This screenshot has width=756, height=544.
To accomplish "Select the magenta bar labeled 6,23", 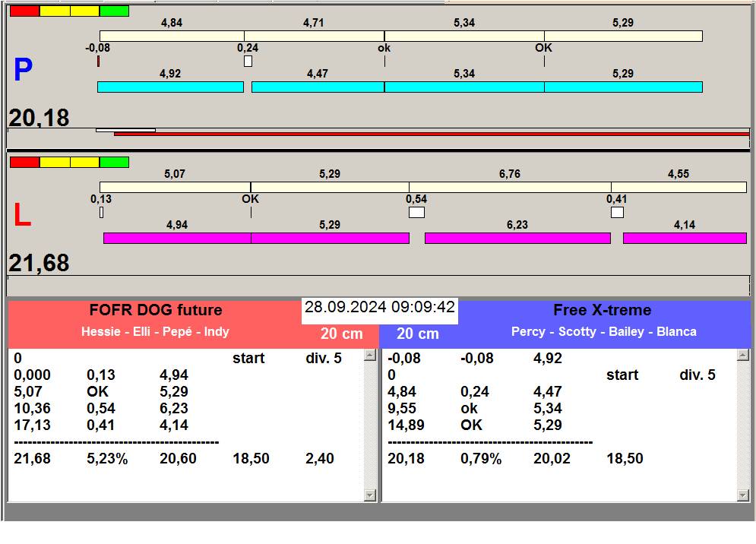I will (x=517, y=238).
